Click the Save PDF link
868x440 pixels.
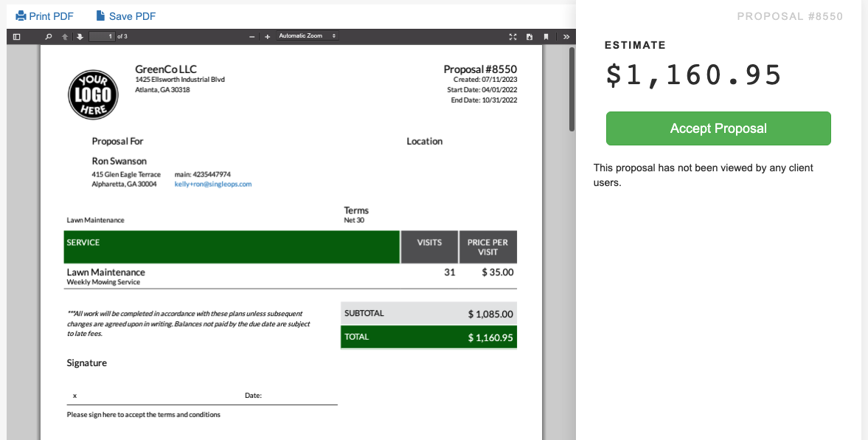click(x=126, y=16)
